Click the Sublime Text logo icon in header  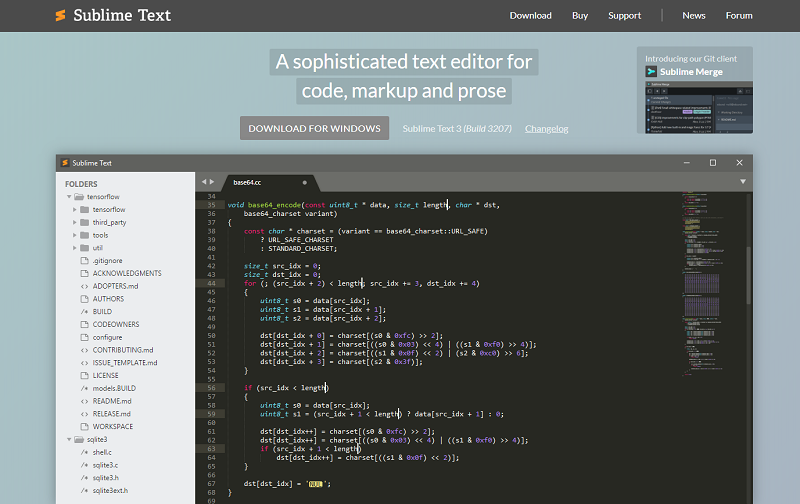61,15
